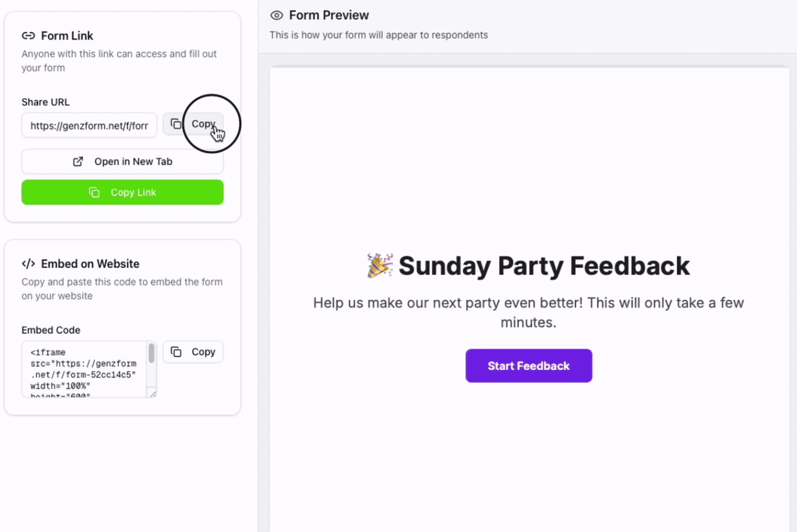
Task: Click the external link icon in Open in New Tab
Action: click(x=78, y=161)
